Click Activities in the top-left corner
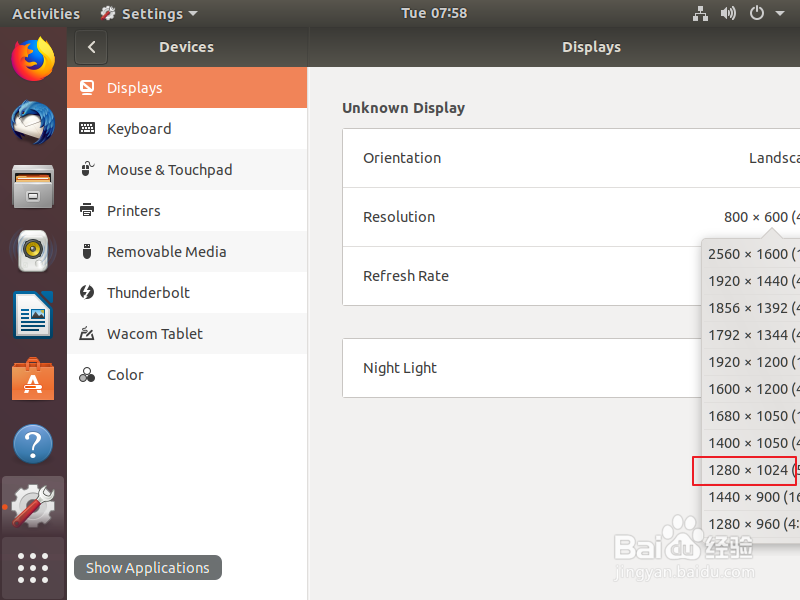Viewport: 800px width, 600px height. [45, 13]
